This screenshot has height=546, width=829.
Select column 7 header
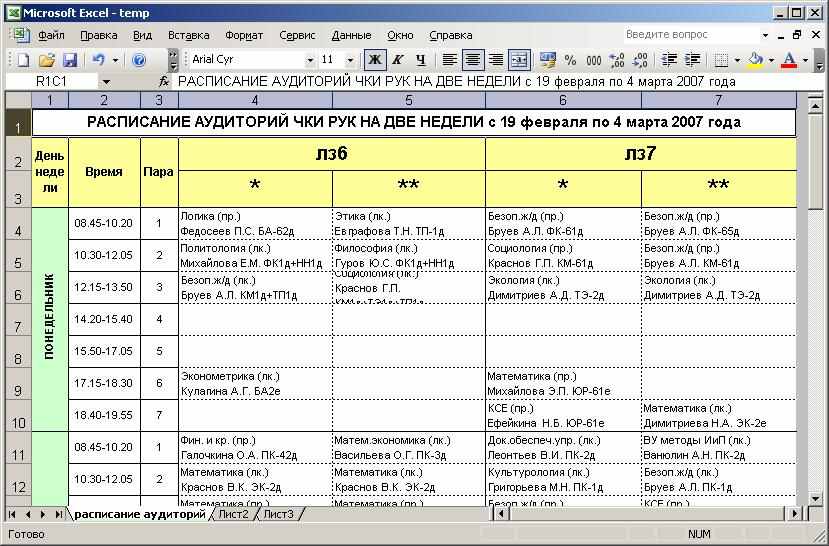(719, 100)
